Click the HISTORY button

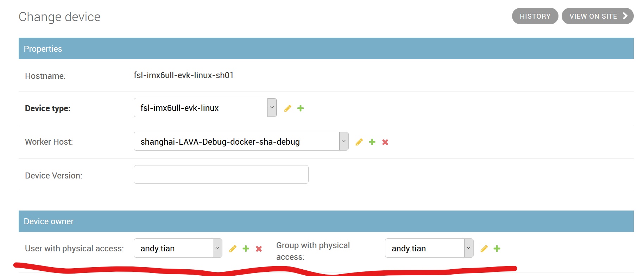click(535, 16)
